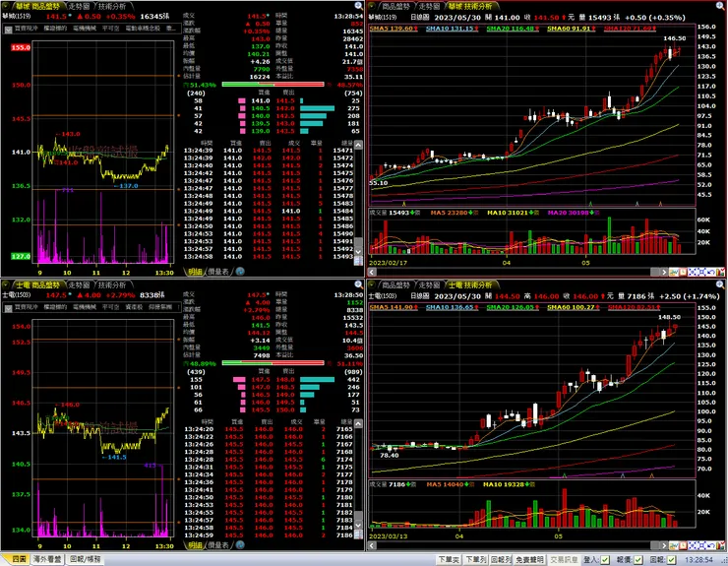Click magnifier icon in top-right chart panel
The height and width of the screenshot is (566, 728).
pos(720,6)
